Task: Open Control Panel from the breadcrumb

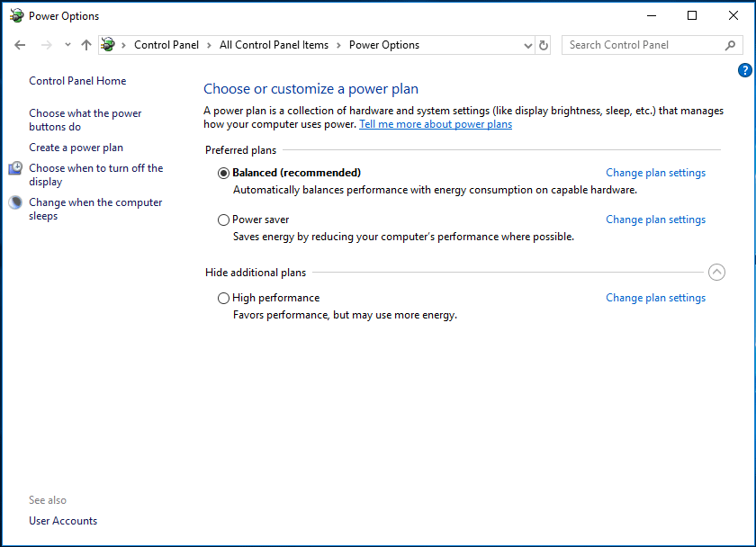Action: pyautogui.click(x=166, y=44)
